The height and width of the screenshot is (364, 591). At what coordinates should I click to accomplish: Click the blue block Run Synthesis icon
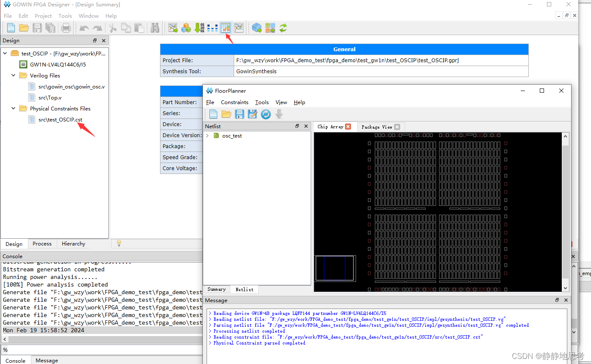pyautogui.click(x=257, y=28)
